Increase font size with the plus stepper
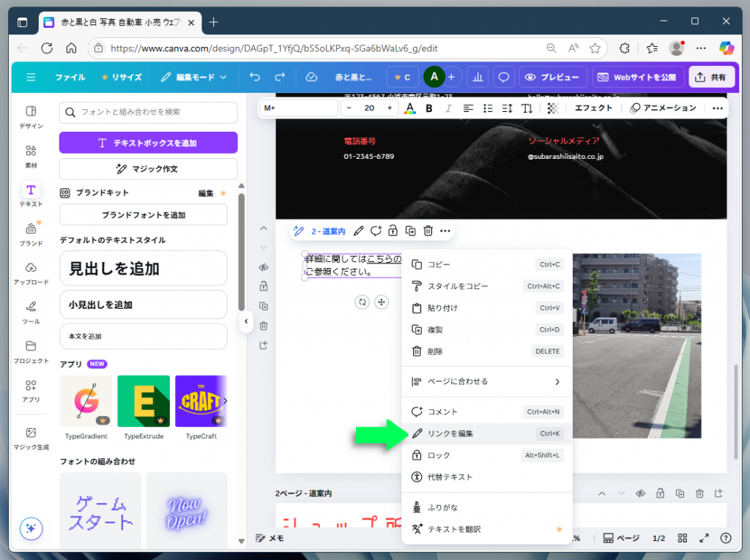This screenshot has width=750, height=560. coord(390,108)
